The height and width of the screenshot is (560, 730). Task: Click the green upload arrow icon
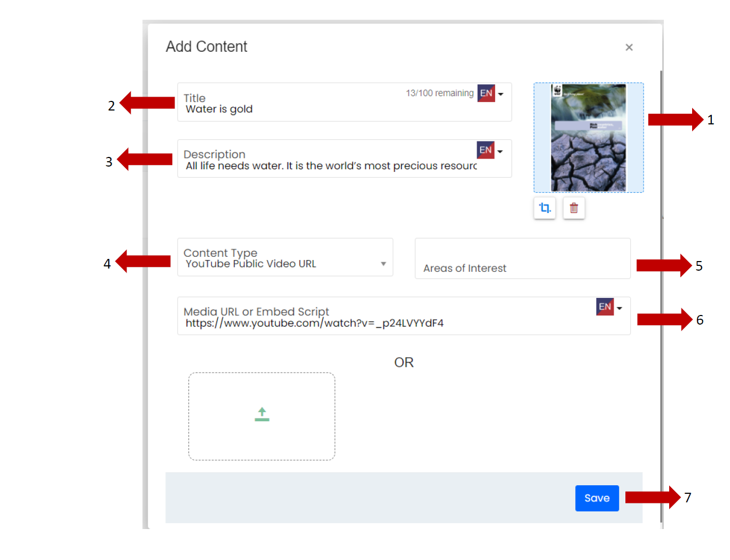pyautogui.click(x=261, y=415)
